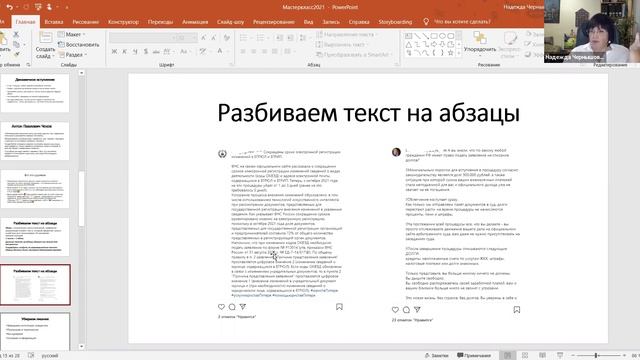Click the Cut scissors icon
640x360 pixels.
pos(16,35)
